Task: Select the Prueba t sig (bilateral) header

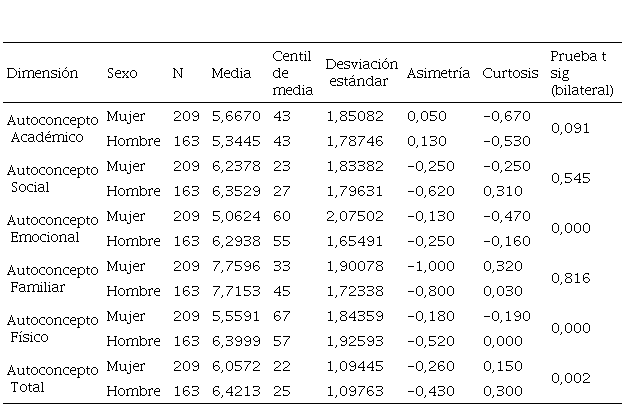Action: click(581, 73)
